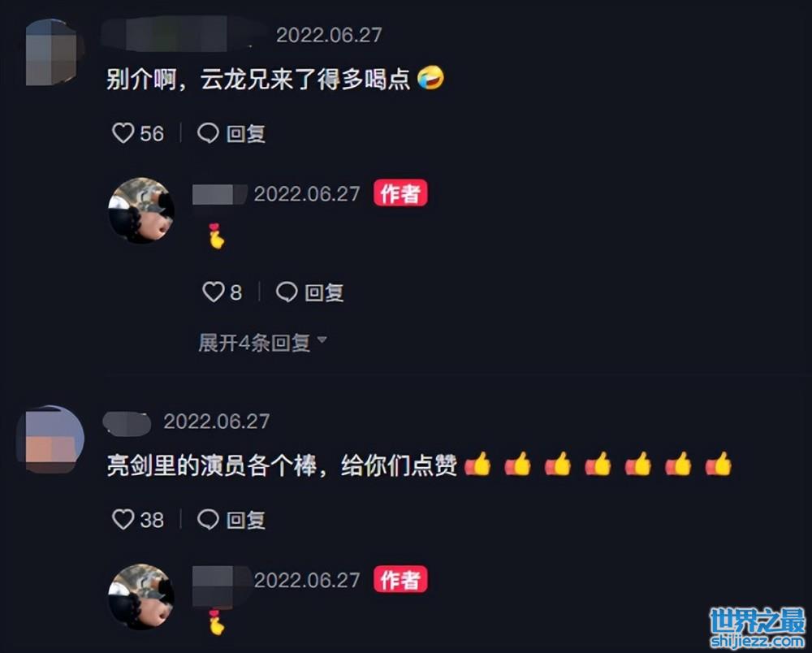812x653 pixels.
Task: Open first commenter's blurred avatar
Action: tap(52, 52)
